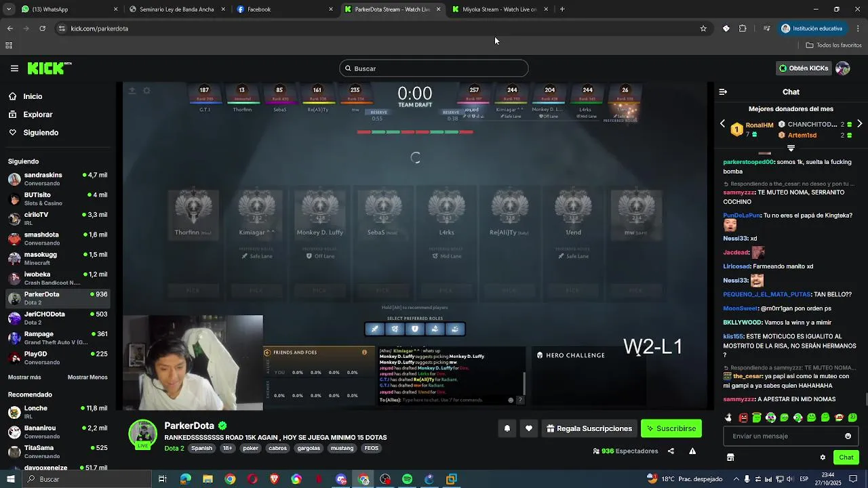Viewport: 868px width, 488px height.
Task: Show previous top donors arrow
Action: [722, 124]
